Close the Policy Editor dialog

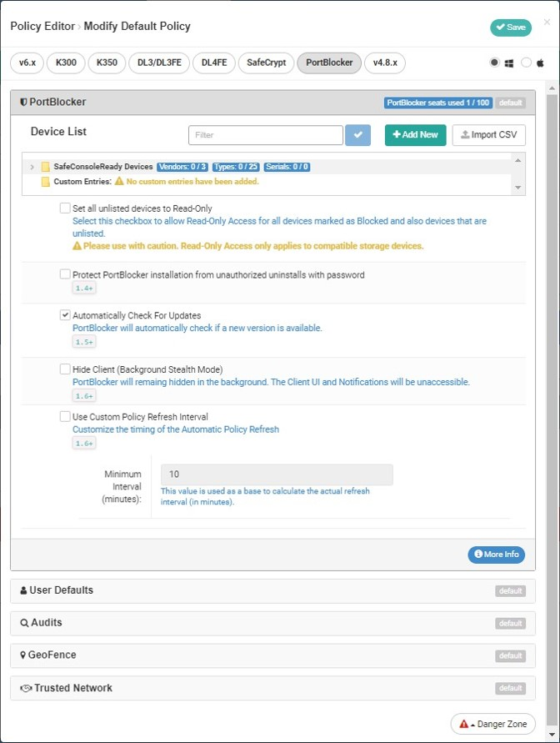(547, 23)
